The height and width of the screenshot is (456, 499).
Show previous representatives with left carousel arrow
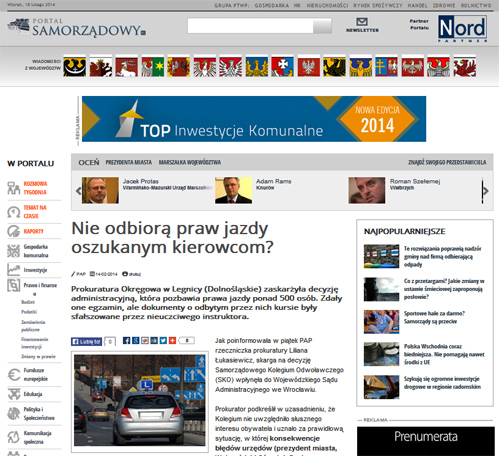point(78,191)
